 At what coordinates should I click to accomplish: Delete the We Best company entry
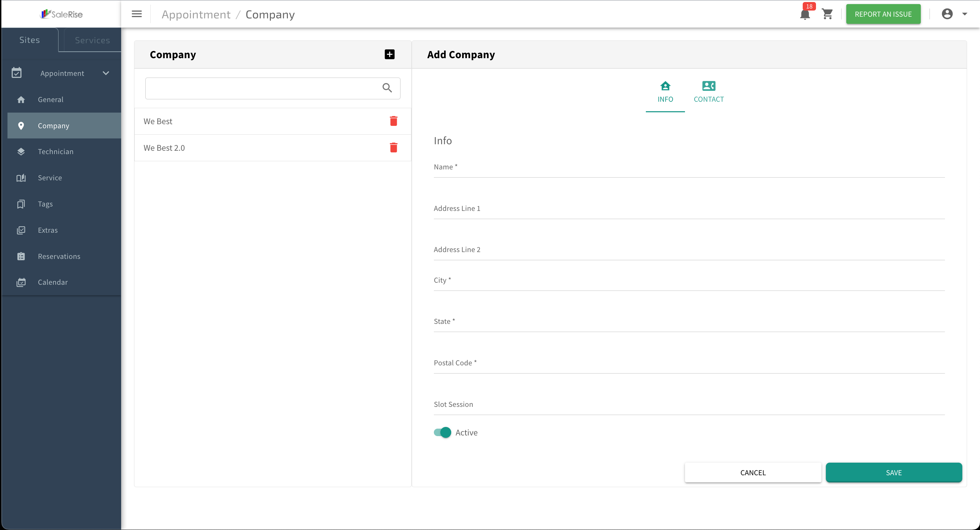(393, 121)
